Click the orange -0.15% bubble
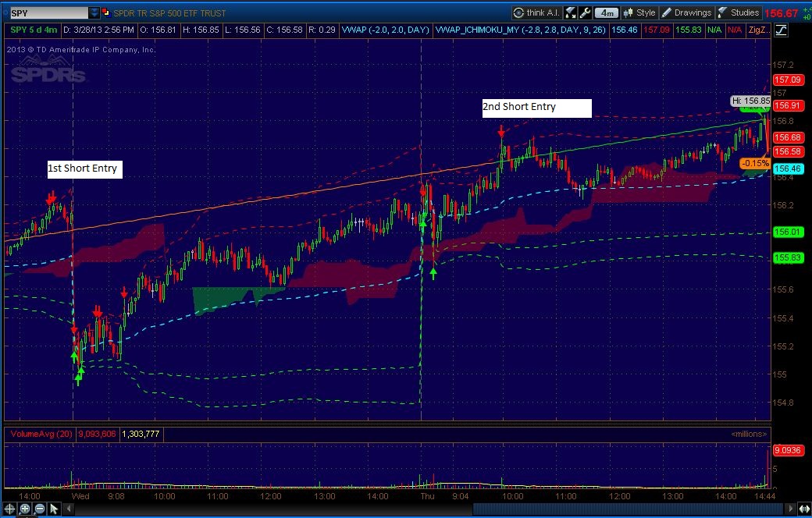 click(x=755, y=163)
